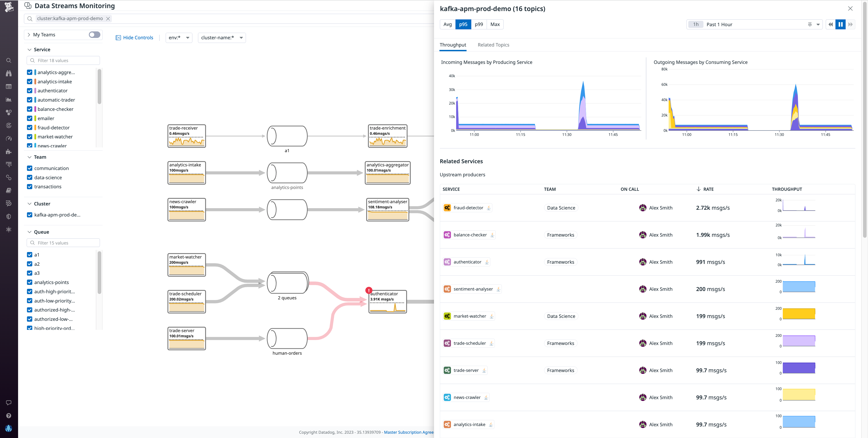
Task: Open the Metrics chart icon in the sidebar
Action: [9, 99]
